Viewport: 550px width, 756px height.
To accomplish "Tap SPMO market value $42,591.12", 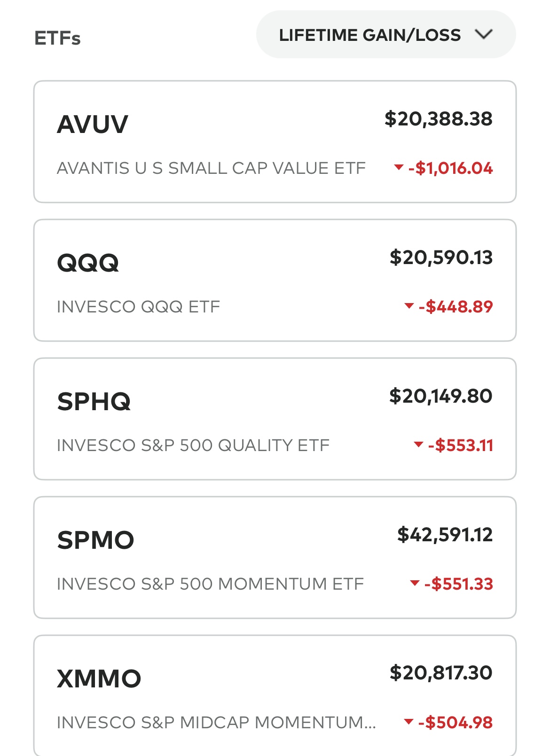I will point(445,535).
